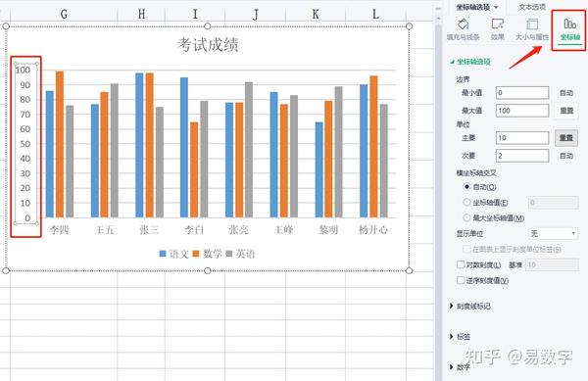588x381 pixels.
Task: Select the 最大坐标轴值(M) radio option
Action: 466,217
